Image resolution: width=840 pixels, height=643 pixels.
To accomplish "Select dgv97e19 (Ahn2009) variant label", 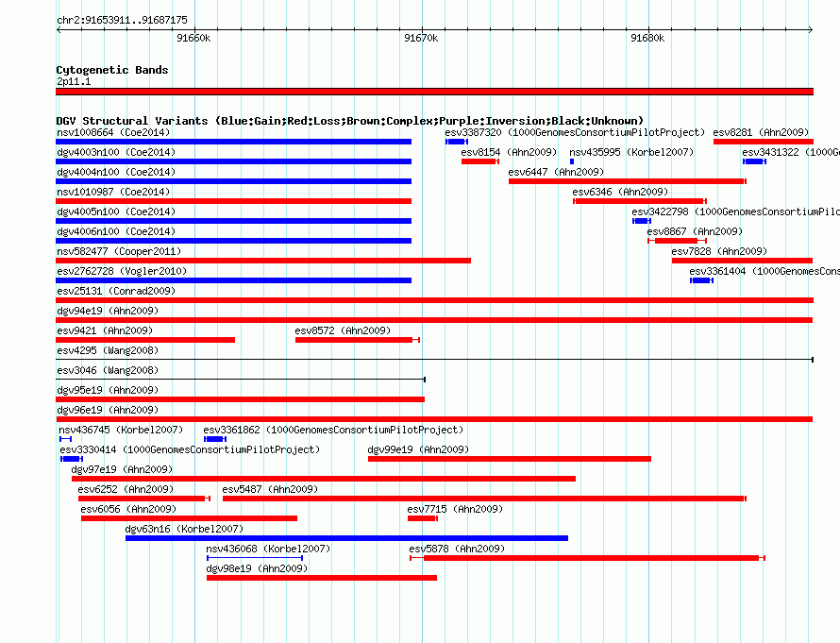I will pos(122,469).
